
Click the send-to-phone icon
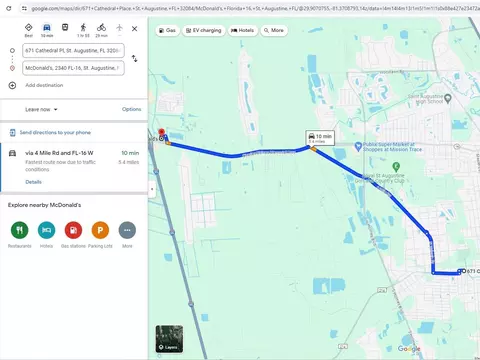click(12, 133)
